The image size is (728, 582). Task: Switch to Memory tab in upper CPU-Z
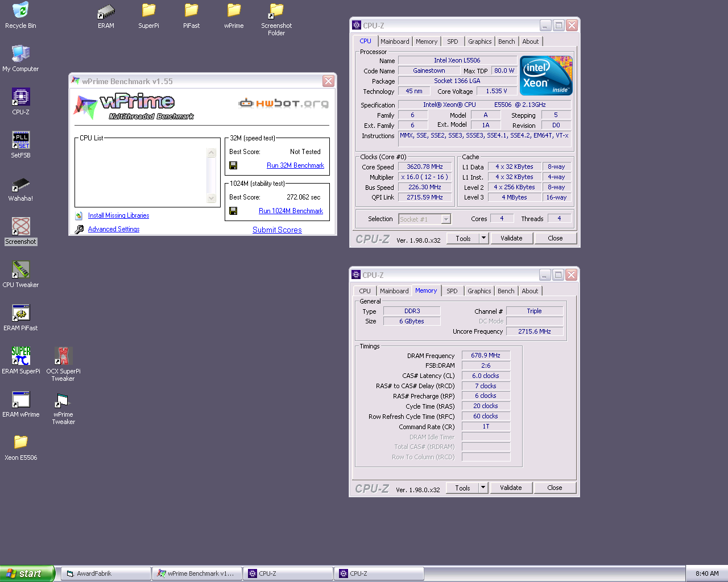tap(427, 41)
